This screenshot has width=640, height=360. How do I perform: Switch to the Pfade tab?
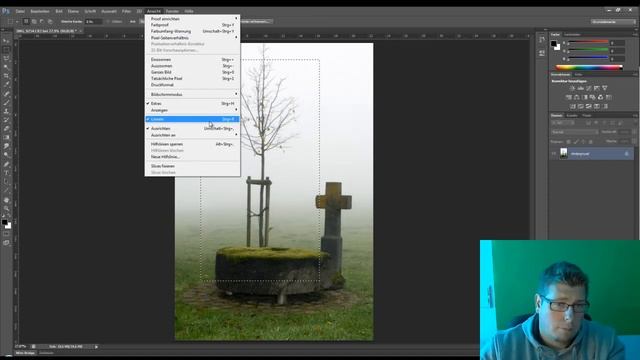point(587,116)
